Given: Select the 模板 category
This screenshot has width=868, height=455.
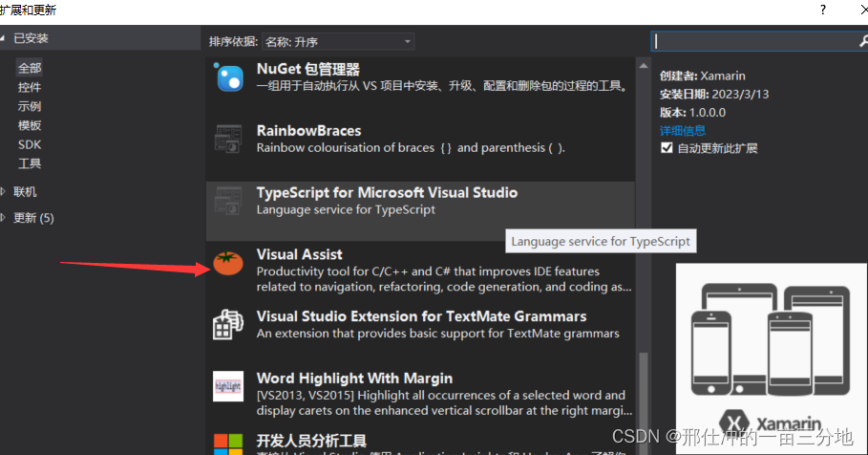Looking at the screenshot, I should [x=30, y=125].
